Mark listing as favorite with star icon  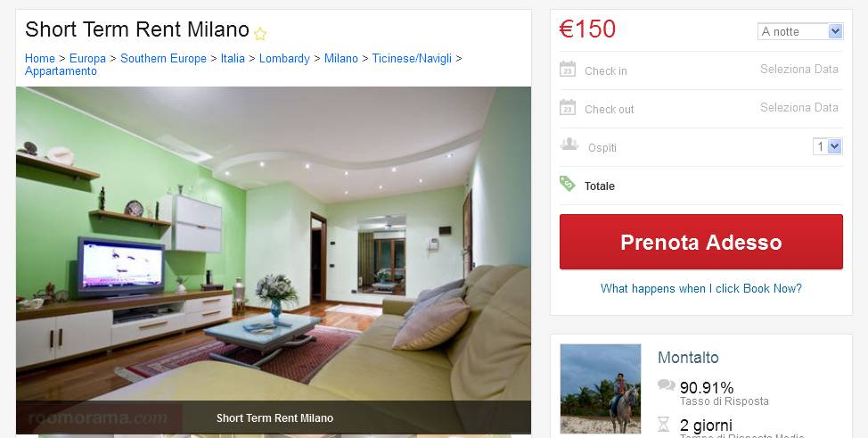[260, 34]
